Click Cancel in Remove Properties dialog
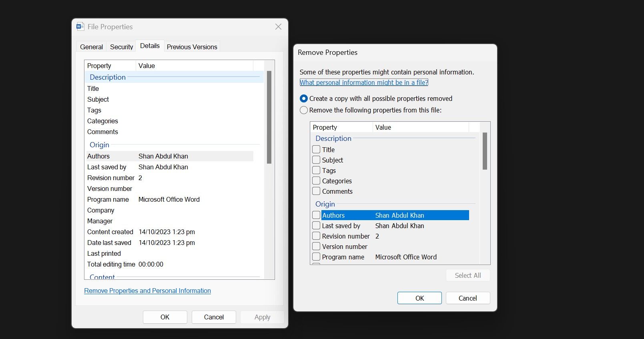The height and width of the screenshot is (339, 644). [x=467, y=298]
